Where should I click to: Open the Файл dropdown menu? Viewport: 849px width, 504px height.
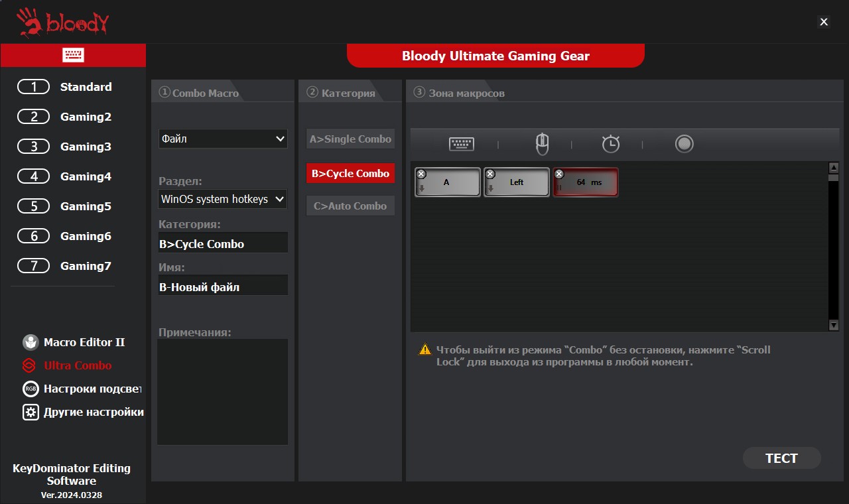(x=223, y=139)
